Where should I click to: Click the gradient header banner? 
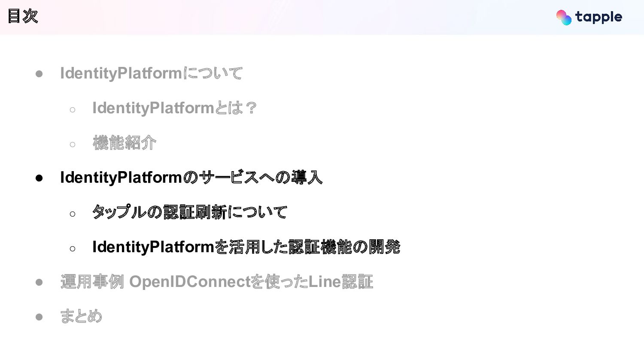click(322, 17)
